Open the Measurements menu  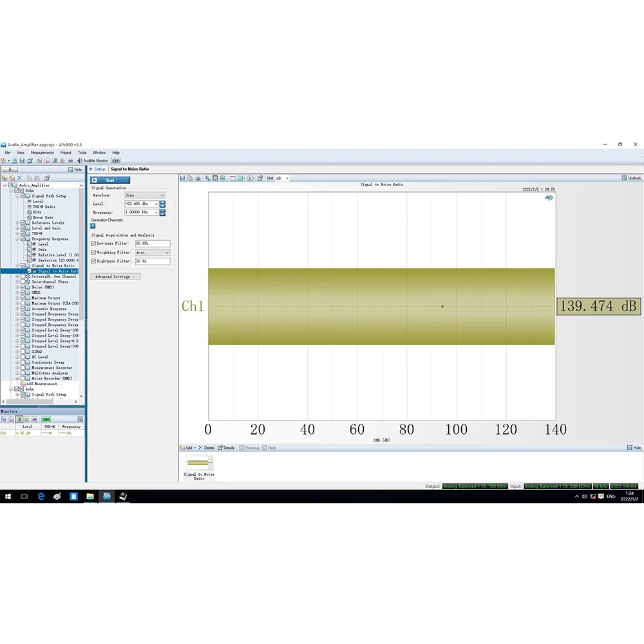pyautogui.click(x=42, y=153)
